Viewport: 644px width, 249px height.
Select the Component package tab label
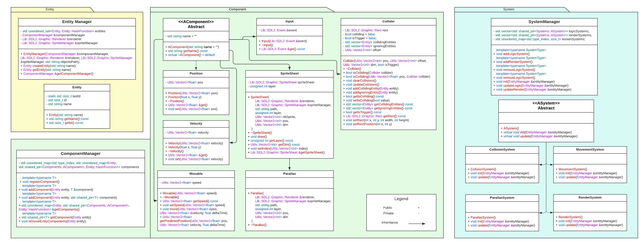(x=237, y=9)
